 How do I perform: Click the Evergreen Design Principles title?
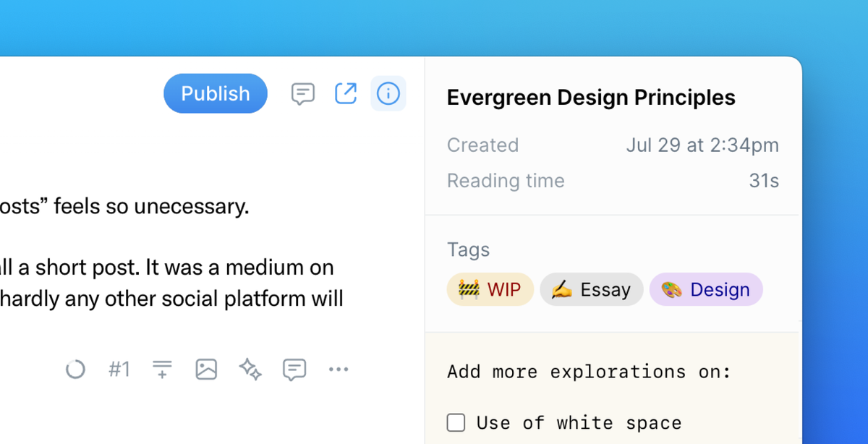click(x=591, y=98)
